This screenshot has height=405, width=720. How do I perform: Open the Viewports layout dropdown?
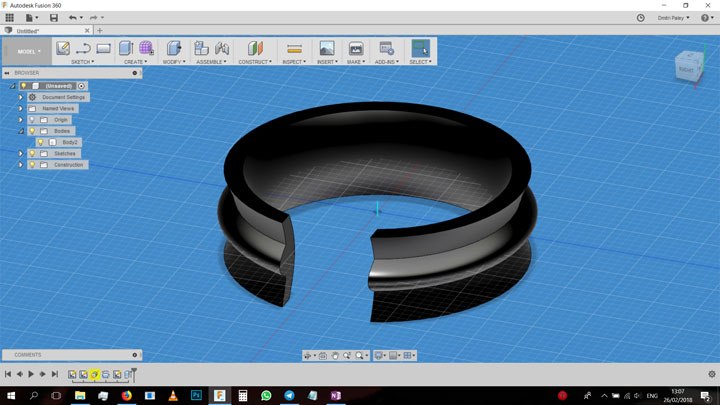[x=409, y=355]
